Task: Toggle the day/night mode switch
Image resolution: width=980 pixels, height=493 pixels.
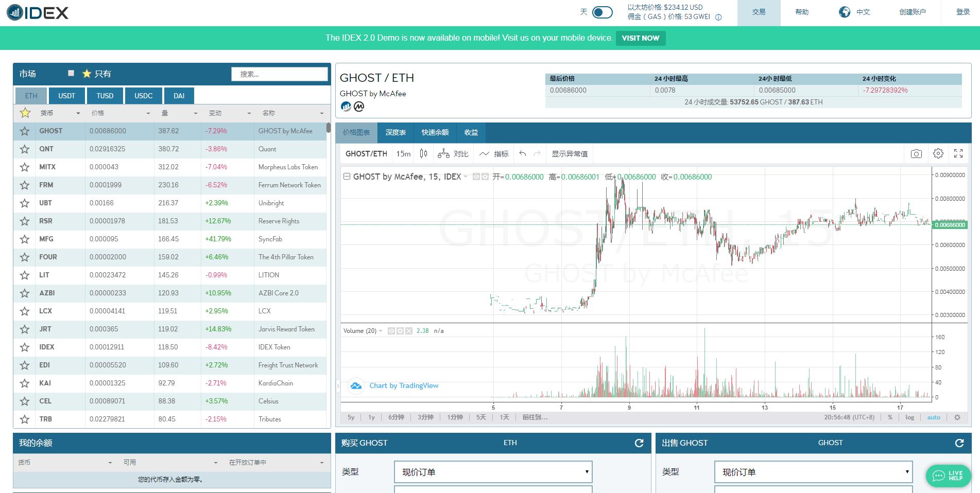Action: (x=602, y=12)
